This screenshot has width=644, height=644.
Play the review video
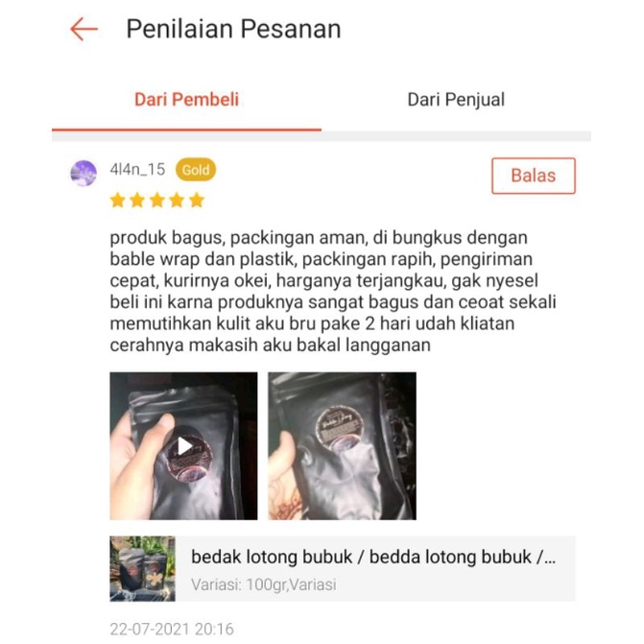(183, 445)
